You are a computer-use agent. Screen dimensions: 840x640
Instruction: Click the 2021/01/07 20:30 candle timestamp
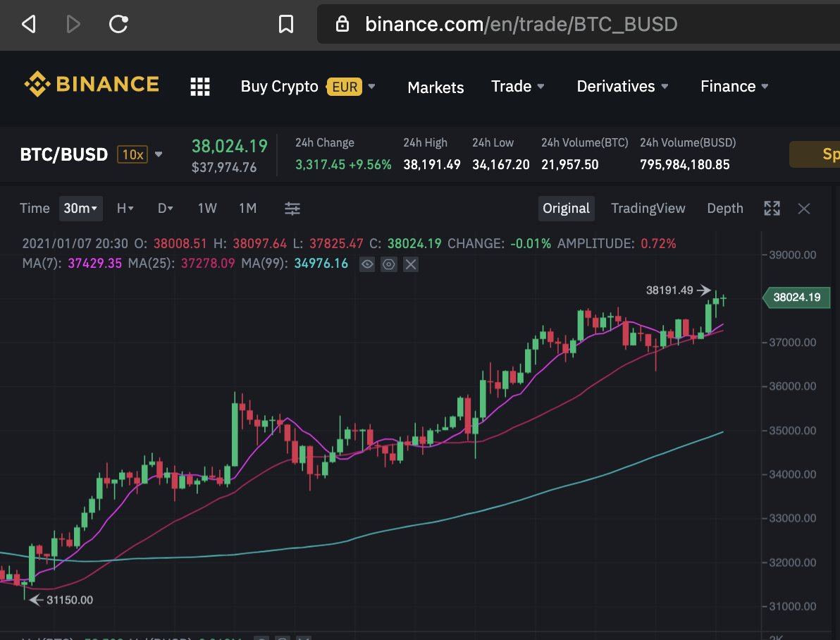[75, 243]
